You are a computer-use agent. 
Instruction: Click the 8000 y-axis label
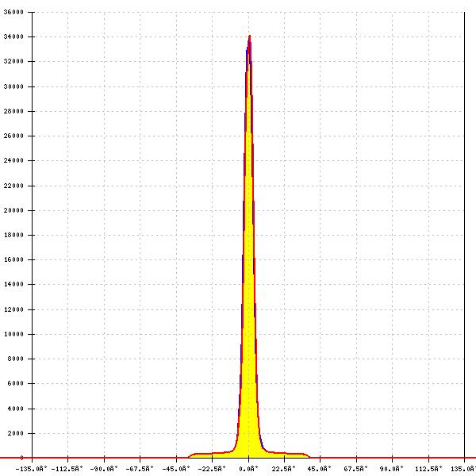pyautogui.click(x=15, y=359)
